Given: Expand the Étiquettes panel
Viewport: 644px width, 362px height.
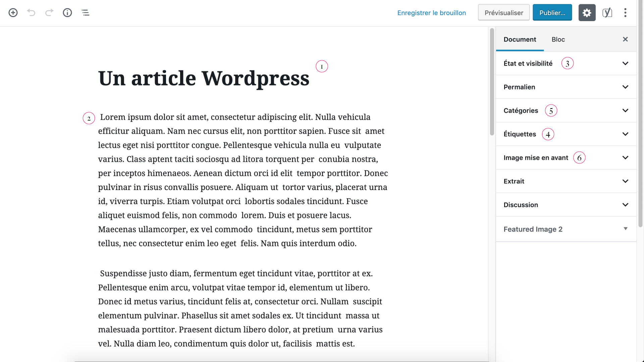Looking at the screenshot, I should click(566, 134).
